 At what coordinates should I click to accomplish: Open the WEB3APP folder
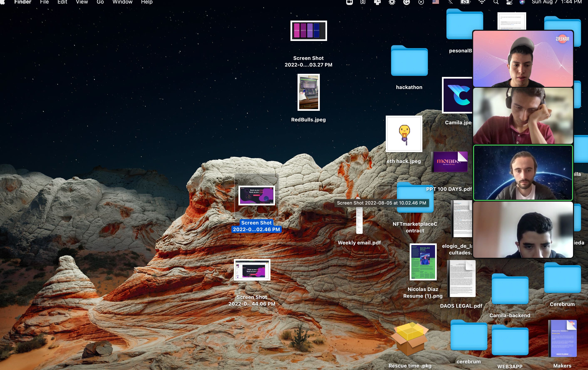[x=510, y=340]
